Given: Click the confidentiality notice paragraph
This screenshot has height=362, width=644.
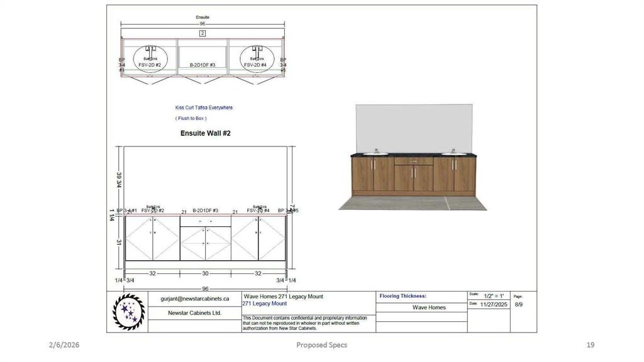Looking at the screenshot, I should click(305, 323).
